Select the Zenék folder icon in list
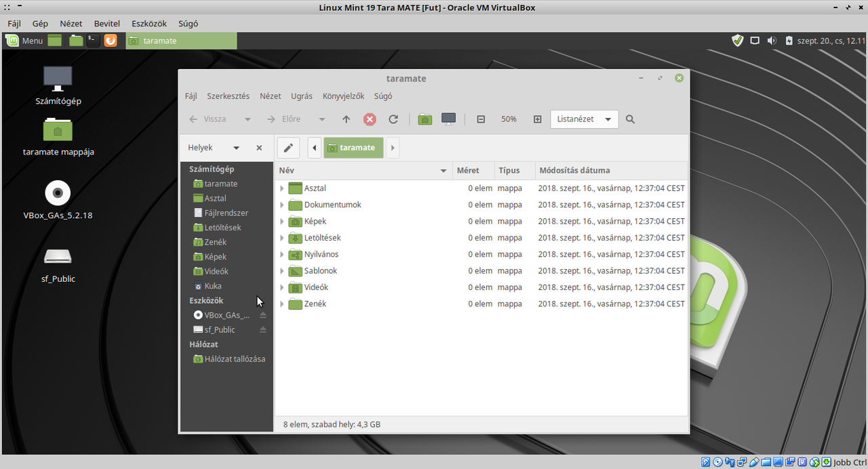 (x=295, y=304)
